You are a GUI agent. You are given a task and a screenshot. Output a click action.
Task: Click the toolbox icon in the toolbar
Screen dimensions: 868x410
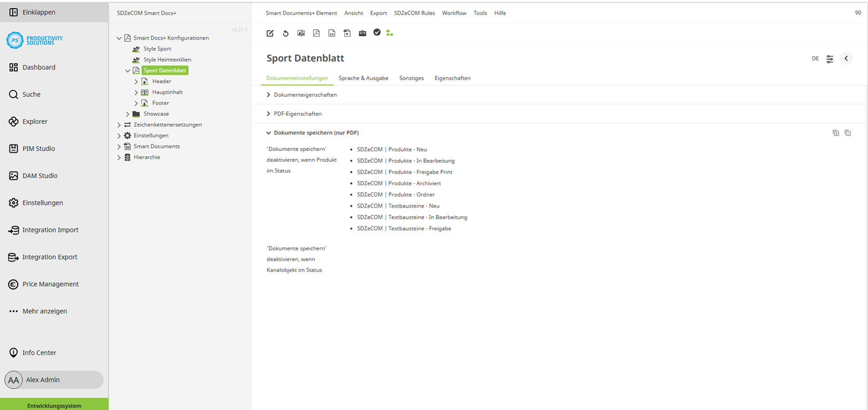point(362,33)
